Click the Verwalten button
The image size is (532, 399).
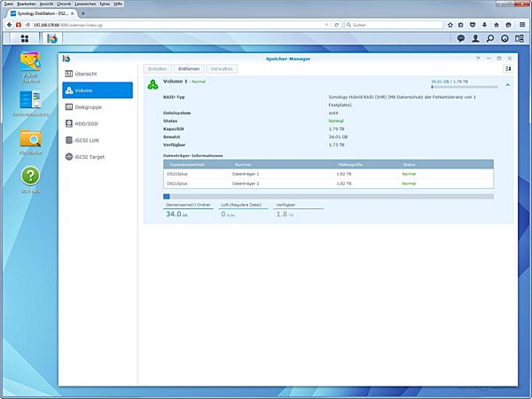point(222,68)
